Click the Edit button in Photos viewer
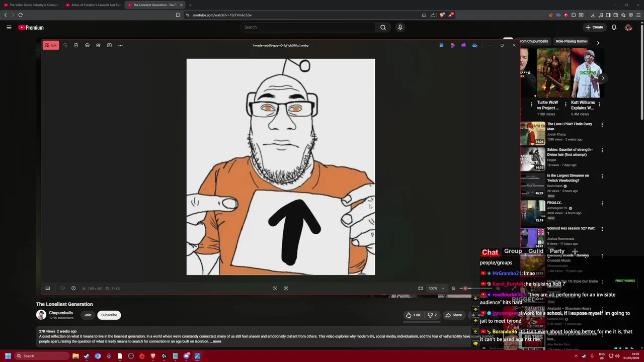This screenshot has width=644, height=362. coord(51,45)
